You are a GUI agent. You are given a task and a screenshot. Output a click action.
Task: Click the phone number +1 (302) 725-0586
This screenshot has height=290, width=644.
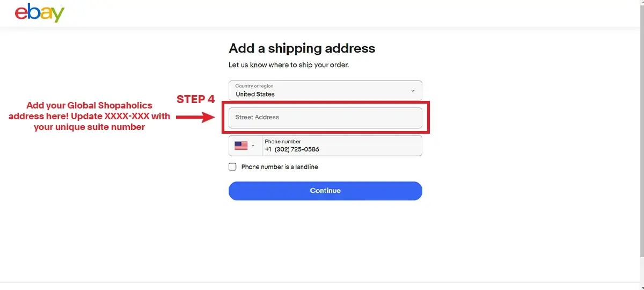click(x=292, y=149)
